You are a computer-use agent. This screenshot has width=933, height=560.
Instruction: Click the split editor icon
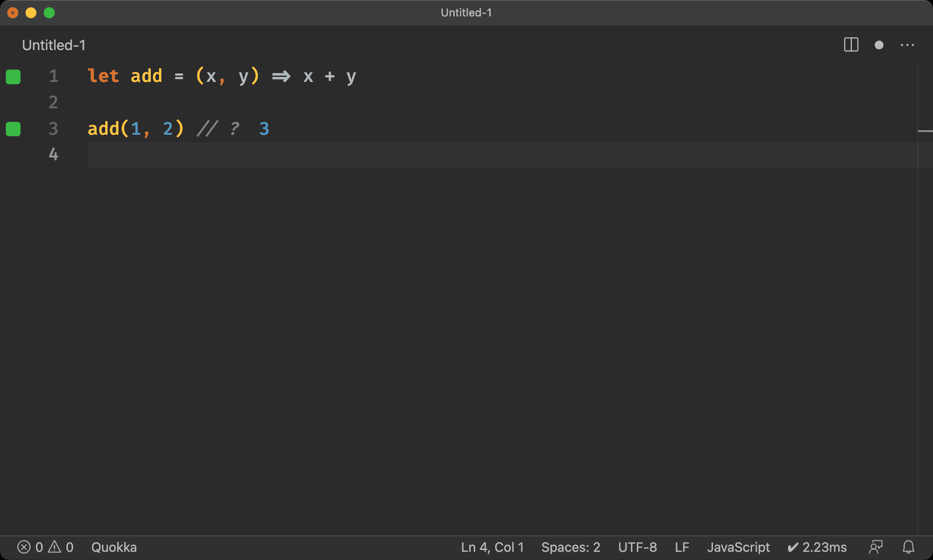(851, 45)
